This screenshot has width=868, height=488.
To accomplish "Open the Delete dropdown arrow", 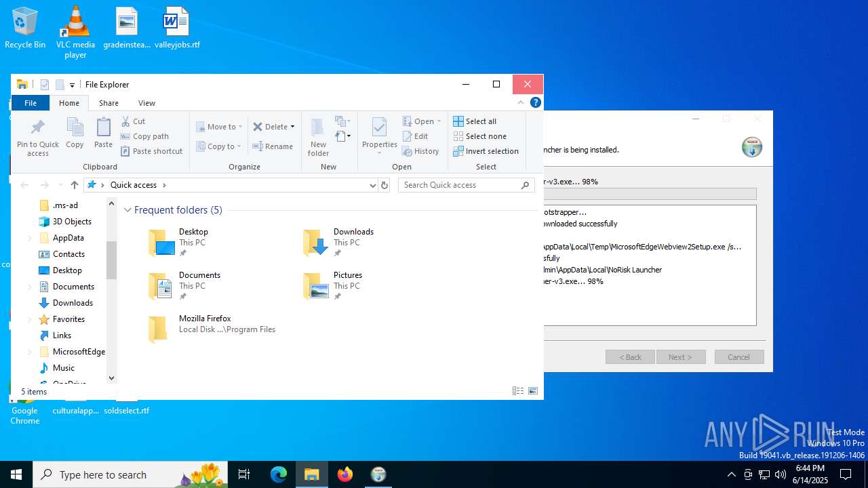I will coord(292,127).
